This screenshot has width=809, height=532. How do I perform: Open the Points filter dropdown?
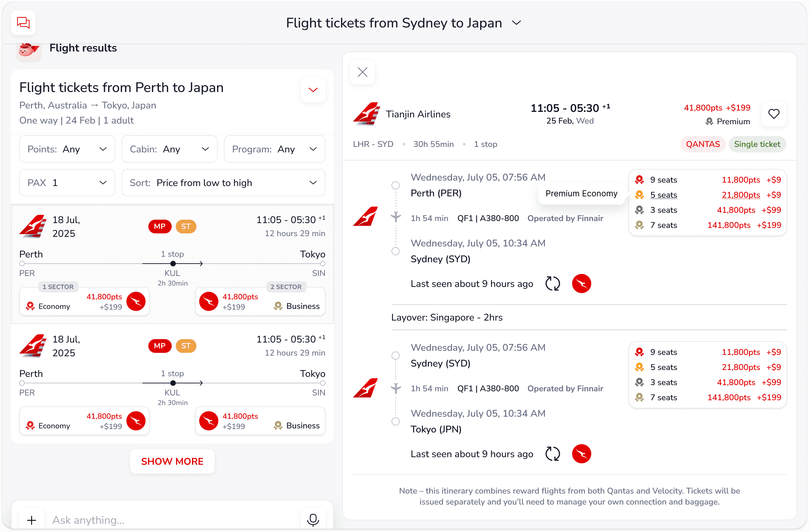coord(67,149)
